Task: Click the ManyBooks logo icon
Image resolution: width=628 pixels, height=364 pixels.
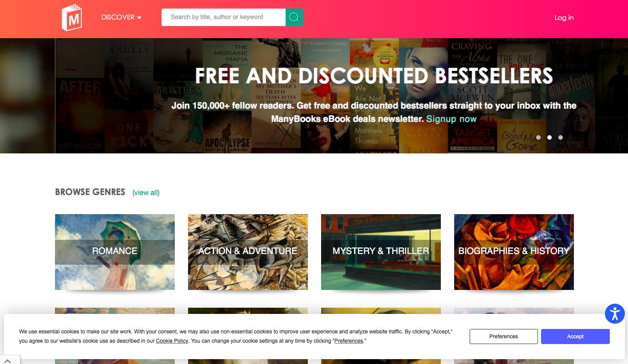Action: click(72, 18)
